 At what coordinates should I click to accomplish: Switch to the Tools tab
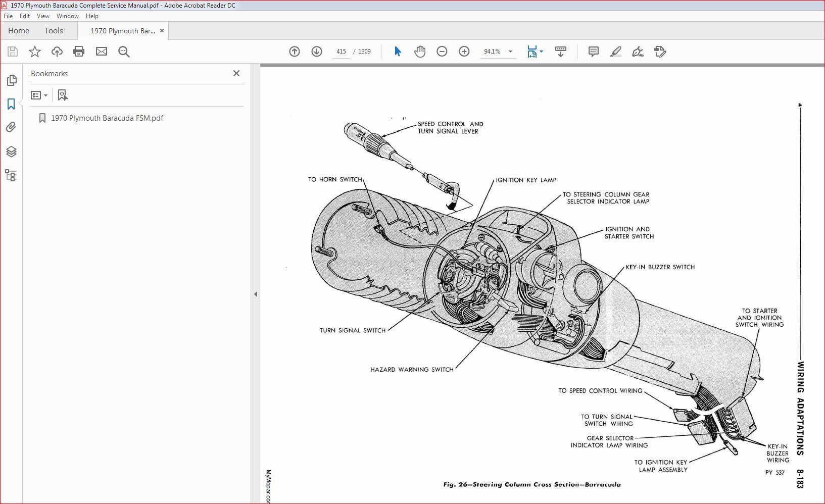tap(54, 31)
